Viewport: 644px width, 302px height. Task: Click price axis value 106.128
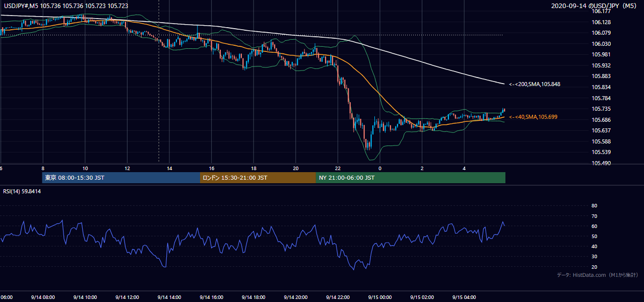(x=601, y=22)
